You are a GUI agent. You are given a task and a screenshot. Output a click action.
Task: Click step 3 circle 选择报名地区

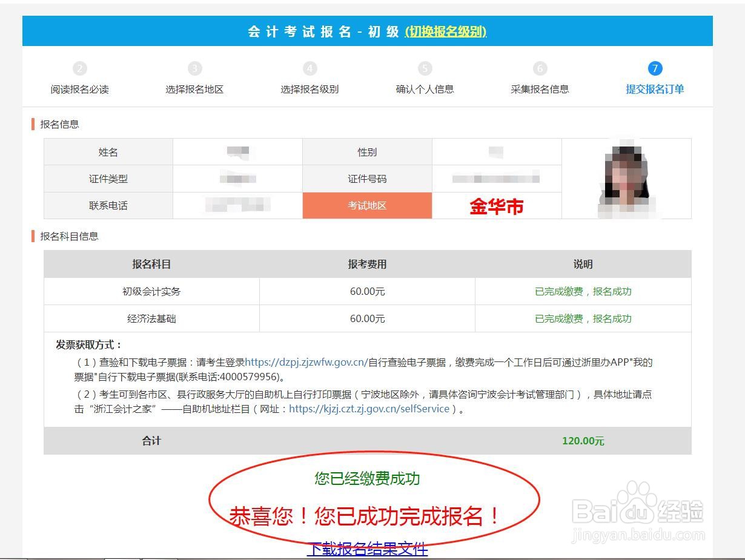(196, 68)
